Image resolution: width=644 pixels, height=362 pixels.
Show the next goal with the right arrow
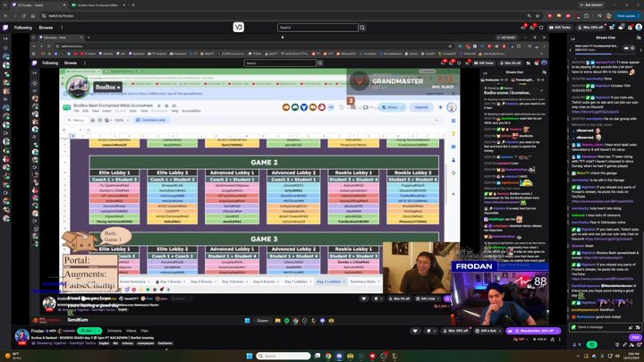(x=640, y=50)
